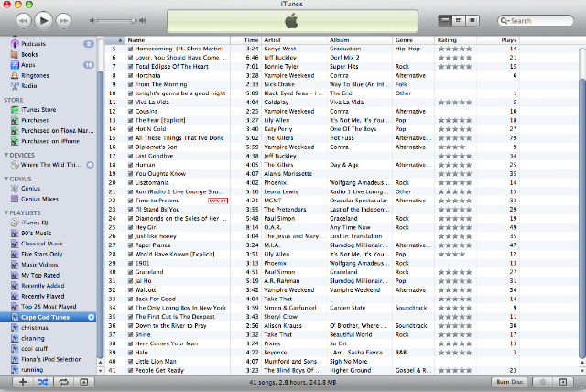
Task: Collapse the GENIUS section
Action: 6,179
